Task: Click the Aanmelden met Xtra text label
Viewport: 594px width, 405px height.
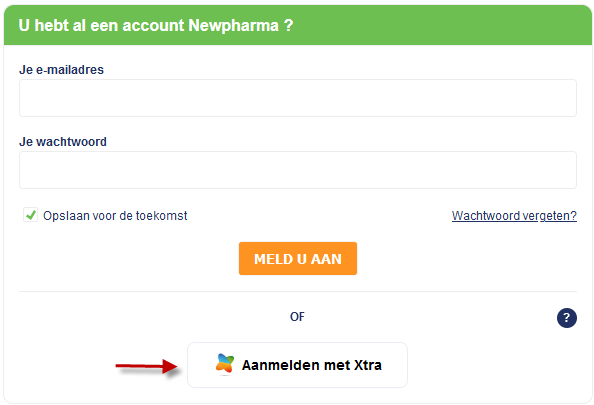Action: (312, 365)
